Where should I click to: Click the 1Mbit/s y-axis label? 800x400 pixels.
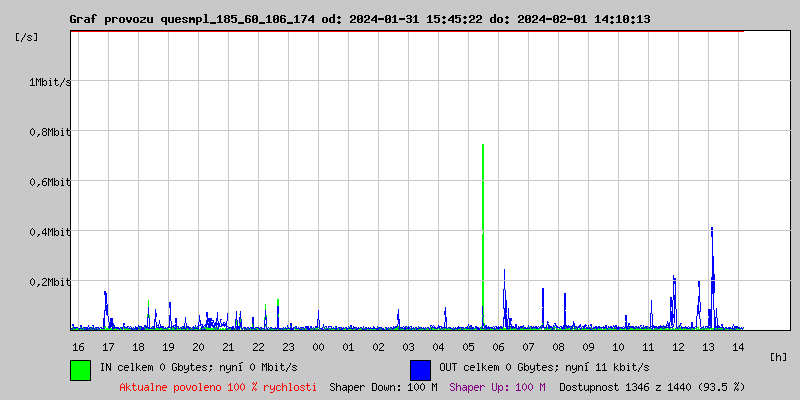pos(50,82)
